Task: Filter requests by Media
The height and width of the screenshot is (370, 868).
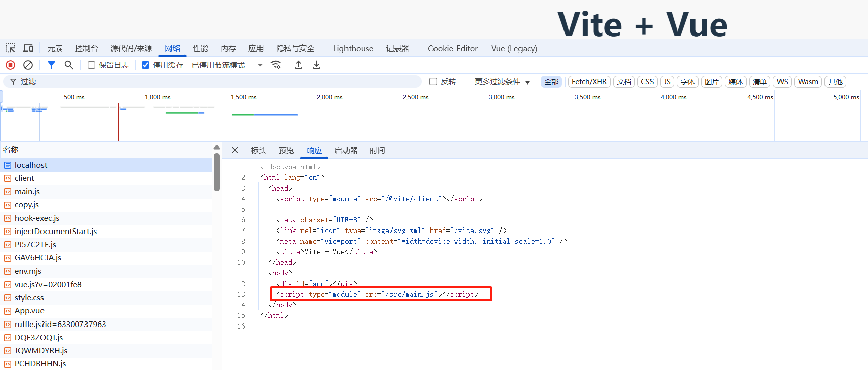Action: point(735,81)
